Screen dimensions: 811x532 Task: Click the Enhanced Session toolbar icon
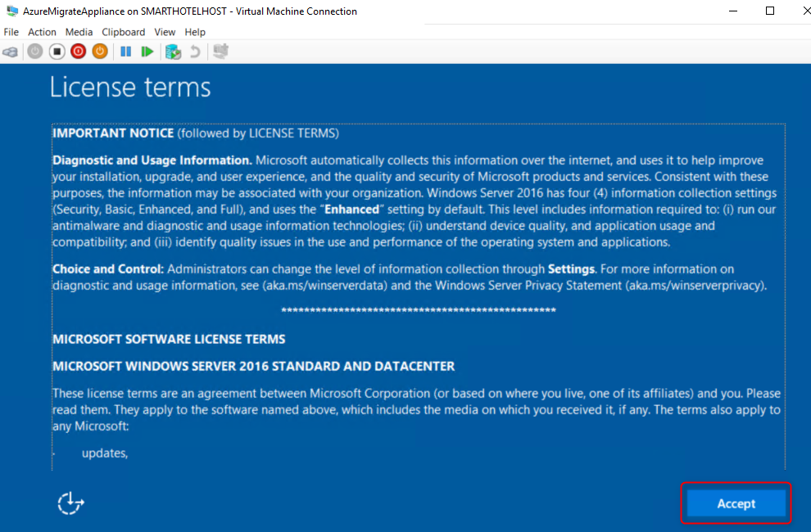[221, 52]
